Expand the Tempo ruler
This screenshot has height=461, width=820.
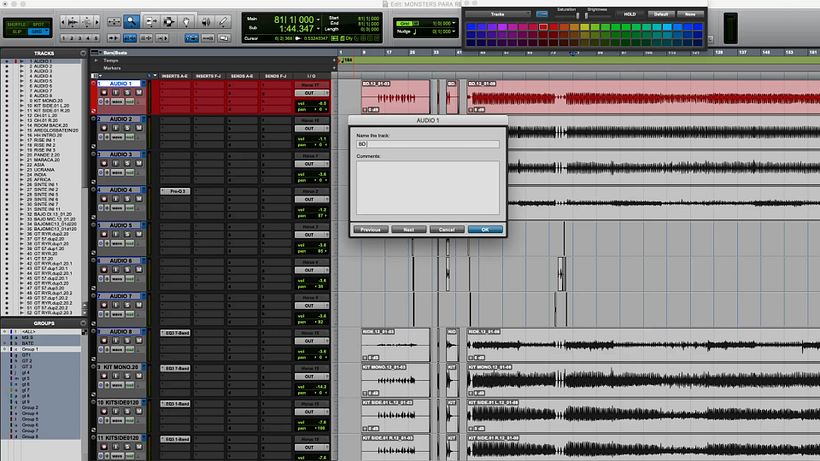tap(96, 61)
